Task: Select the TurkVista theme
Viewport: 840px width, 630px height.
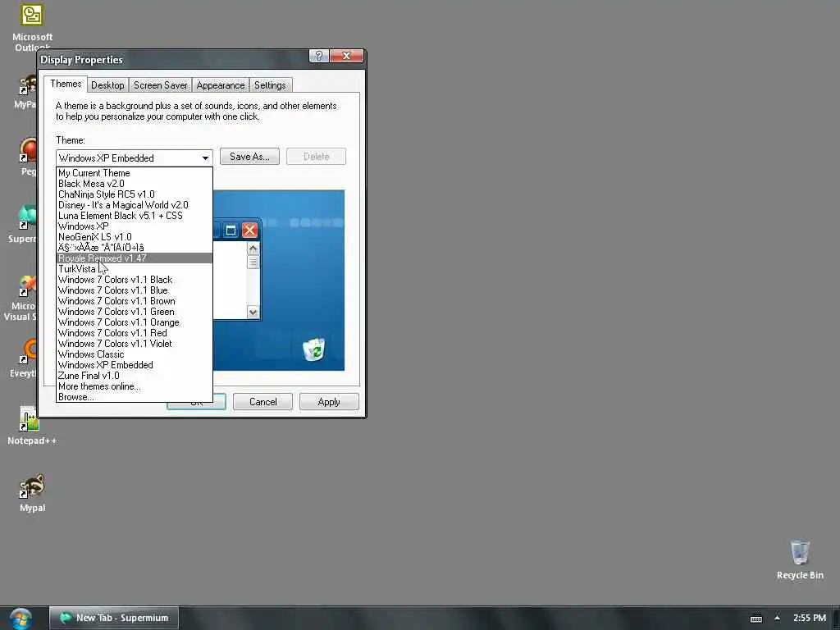Action: (x=135, y=269)
